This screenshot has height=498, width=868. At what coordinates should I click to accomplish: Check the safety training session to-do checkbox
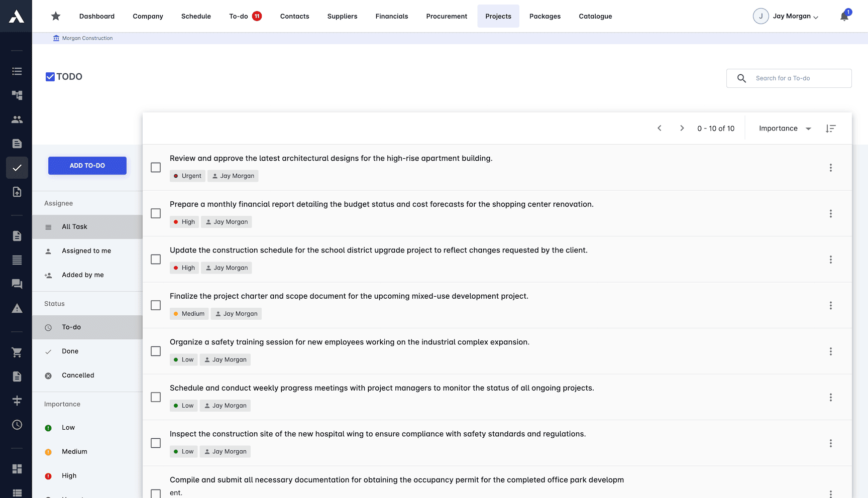coord(156,351)
